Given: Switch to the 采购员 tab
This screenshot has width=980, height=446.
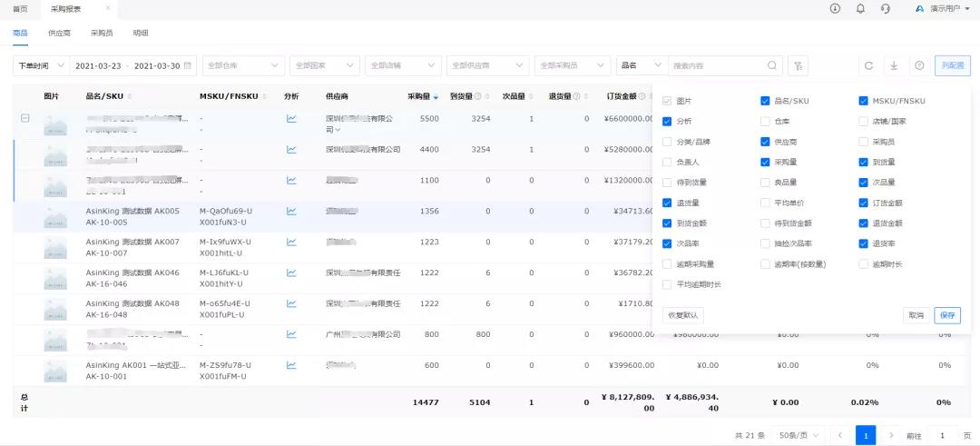Looking at the screenshot, I should (102, 33).
